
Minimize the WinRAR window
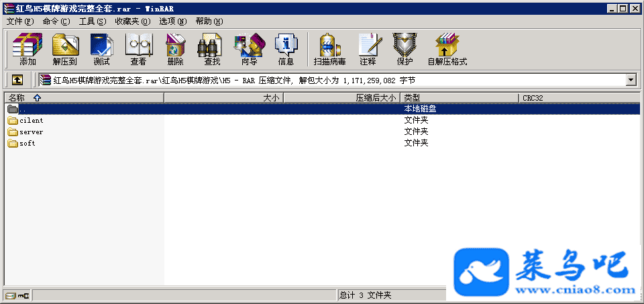tap(612, 9)
